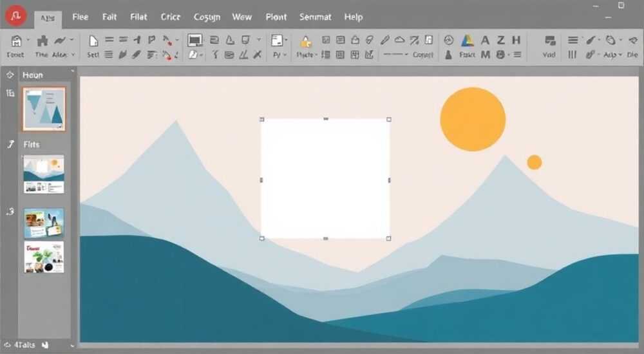Open the Flee menu
The height and width of the screenshot is (354, 644).
point(80,17)
